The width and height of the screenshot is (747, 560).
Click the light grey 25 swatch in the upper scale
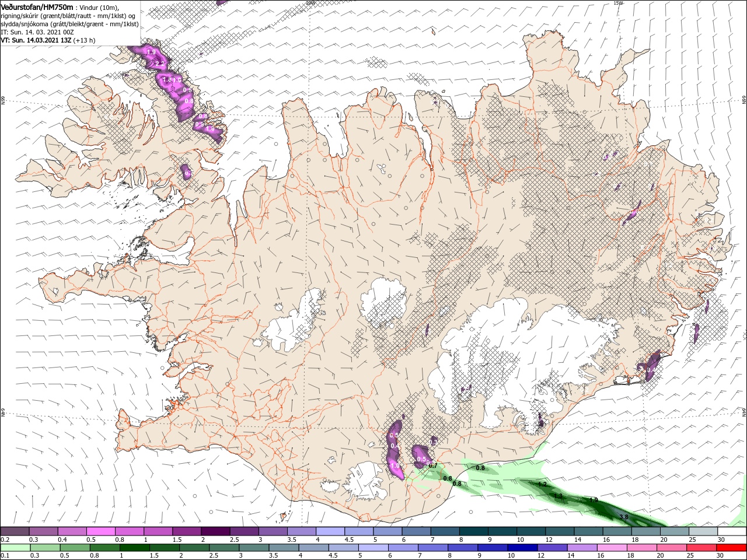(703, 531)
